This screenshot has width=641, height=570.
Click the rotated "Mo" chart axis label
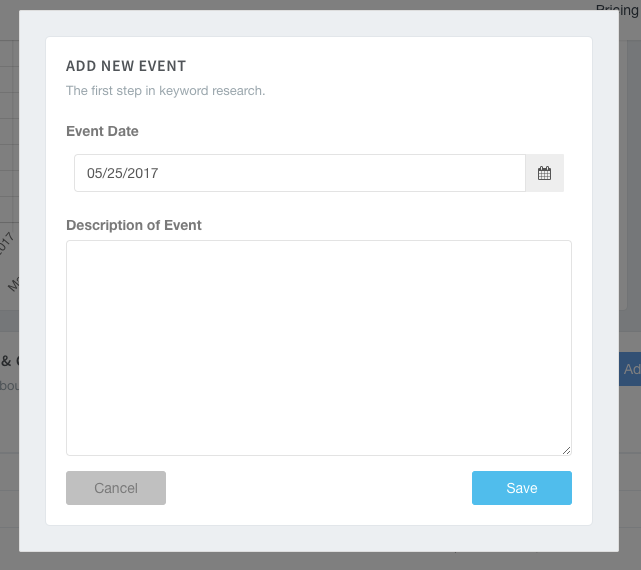(13, 283)
